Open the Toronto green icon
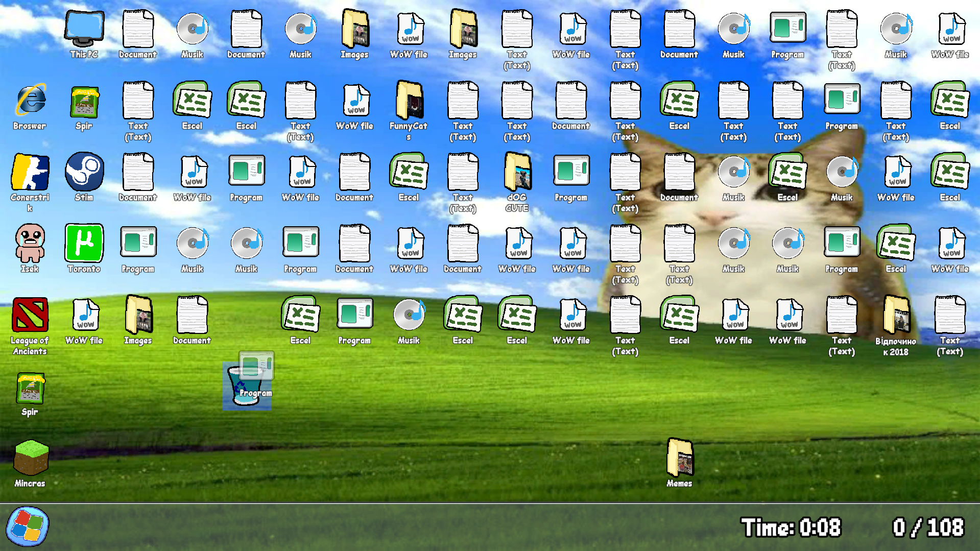 point(84,249)
